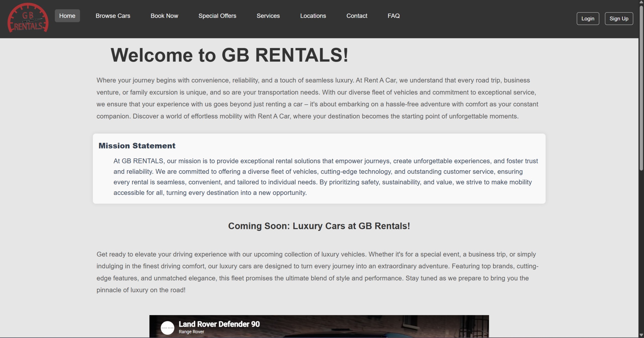Click the Range Rover subtitle text
Viewport: 644px width, 338px height.
pyautogui.click(x=191, y=331)
